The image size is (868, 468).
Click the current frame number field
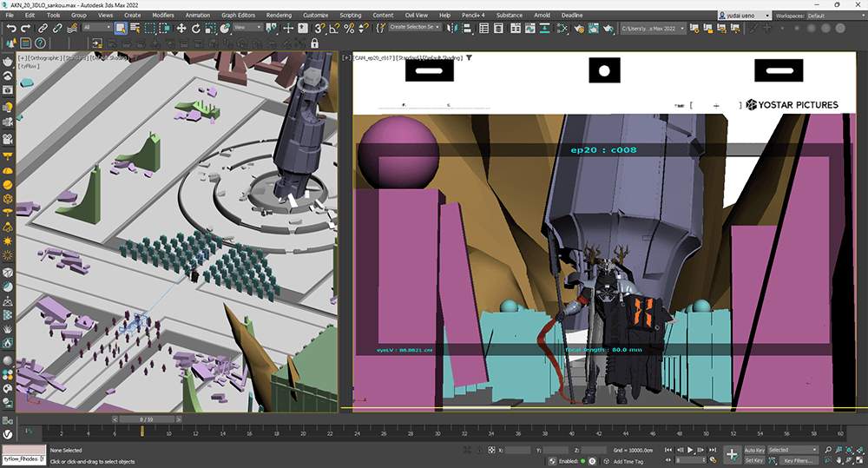(689, 460)
